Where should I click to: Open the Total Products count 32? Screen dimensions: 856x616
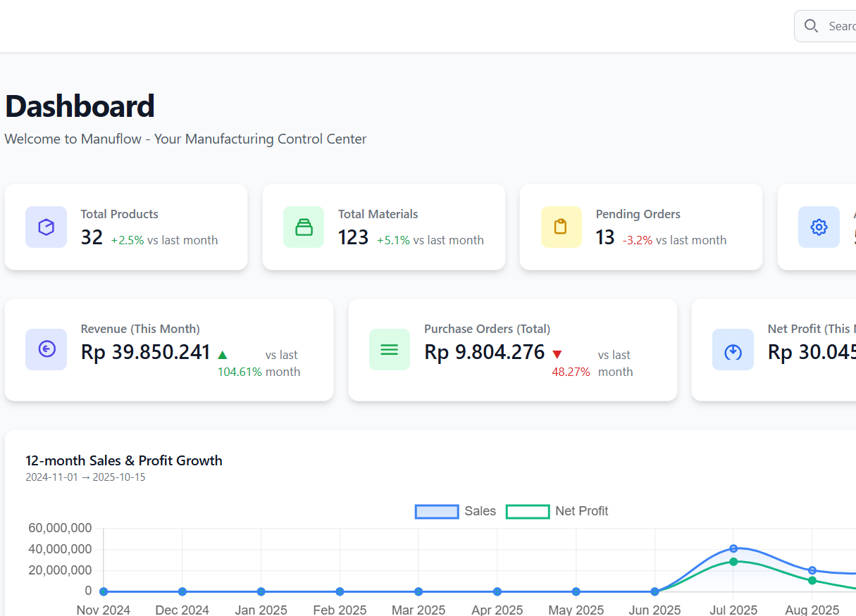[x=92, y=238]
